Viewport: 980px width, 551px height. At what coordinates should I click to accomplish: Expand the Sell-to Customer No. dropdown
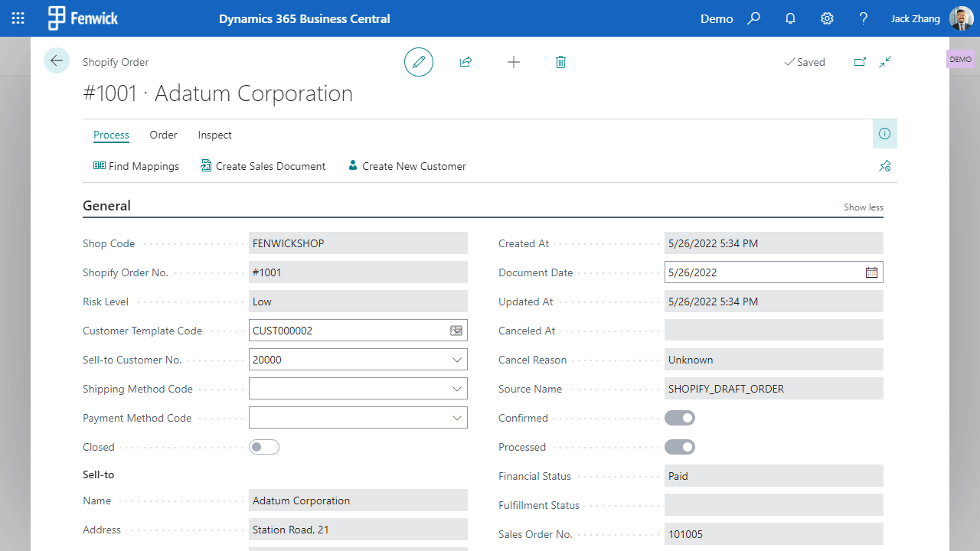point(457,360)
